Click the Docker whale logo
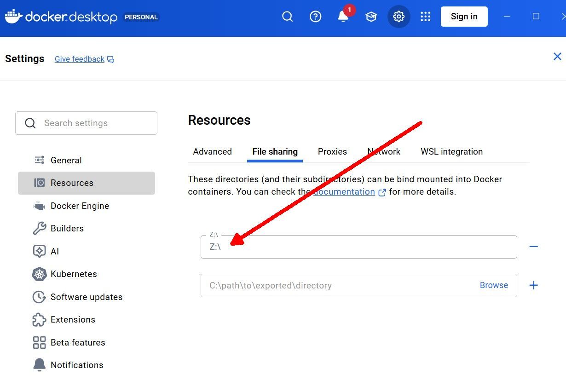Screen dimensions: 566x392 13,17
